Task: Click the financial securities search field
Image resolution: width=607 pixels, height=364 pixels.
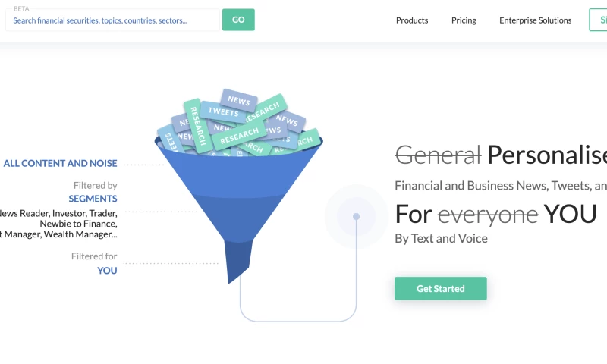Action: coord(112,20)
